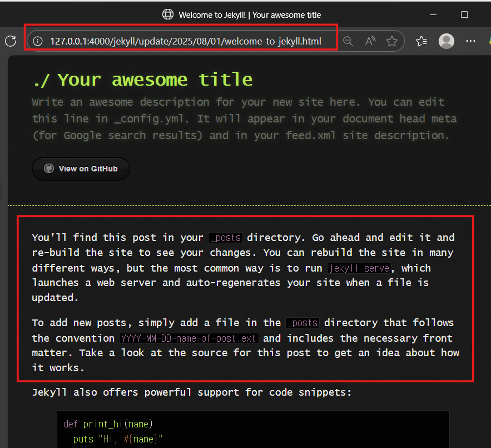Click the '_posts' code after 'file in the'
Screen dimensions: 491x448
(x=302, y=323)
